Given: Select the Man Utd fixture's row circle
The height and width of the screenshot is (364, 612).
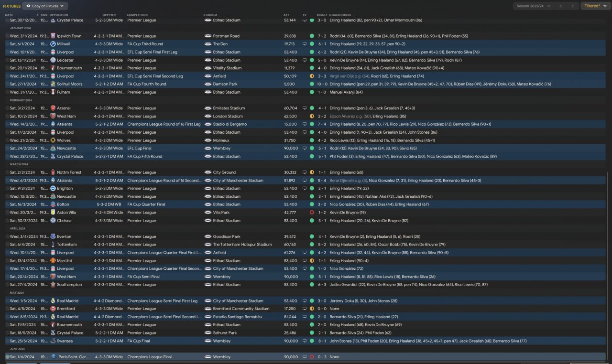Looking at the screenshot, I should click(7, 261).
